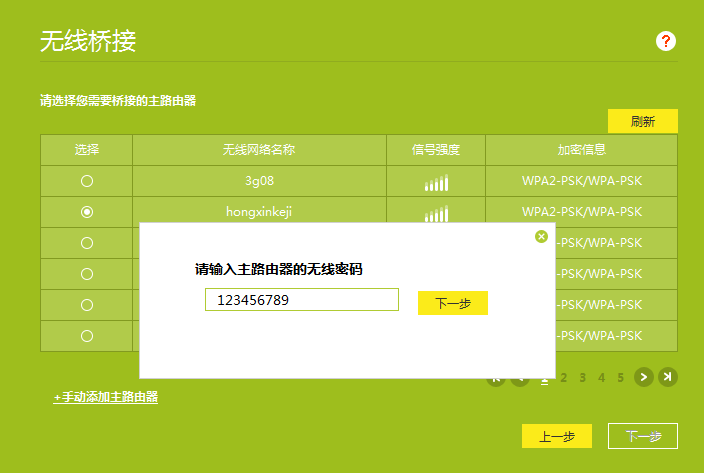This screenshot has width=704, height=473.
Task: Click the 3g08 network name cell
Action: [x=259, y=181]
